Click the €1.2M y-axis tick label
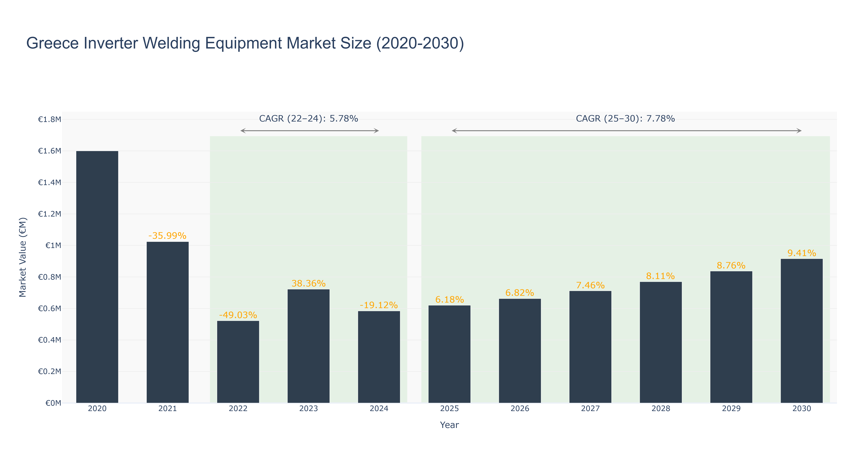Image resolution: width=868 pixels, height=465 pixels. (50, 214)
